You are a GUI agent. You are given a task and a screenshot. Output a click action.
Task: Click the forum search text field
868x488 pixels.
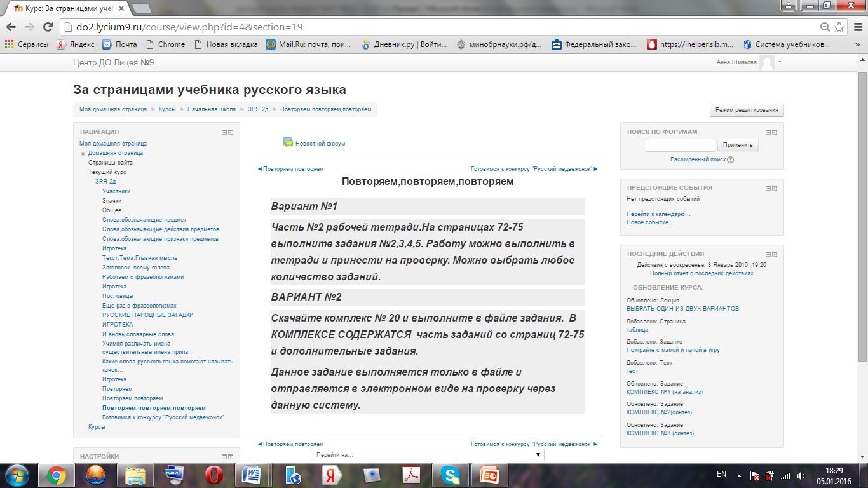click(680, 145)
